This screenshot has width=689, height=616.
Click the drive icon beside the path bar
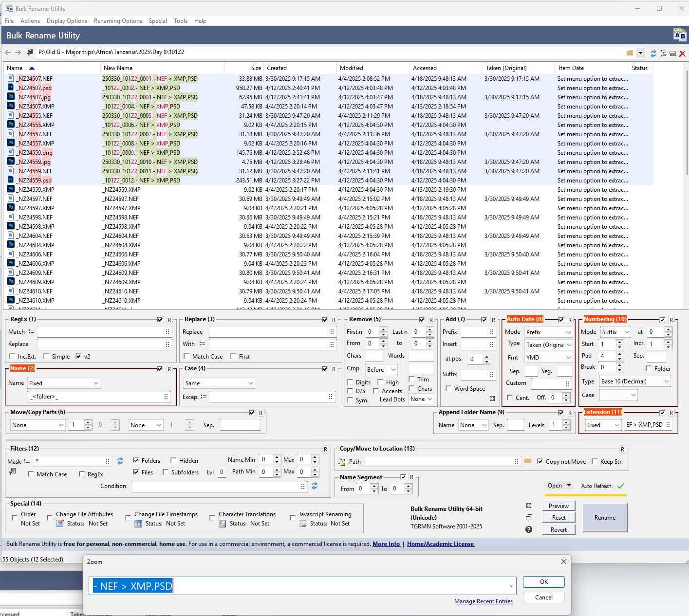click(30, 52)
